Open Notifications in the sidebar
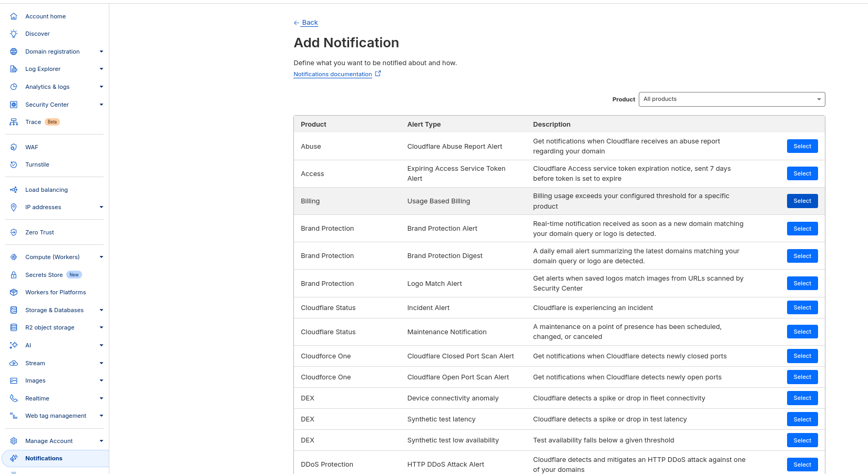Viewport: 868px width, 474px height. click(44, 458)
